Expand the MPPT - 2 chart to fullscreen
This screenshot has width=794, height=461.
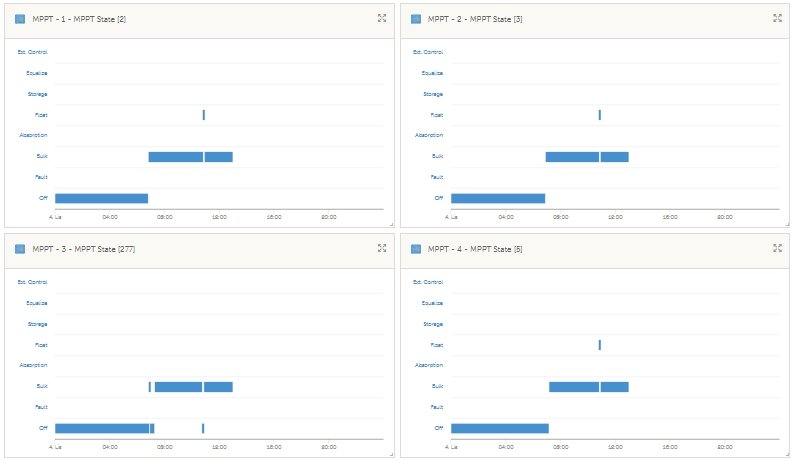[x=777, y=18]
